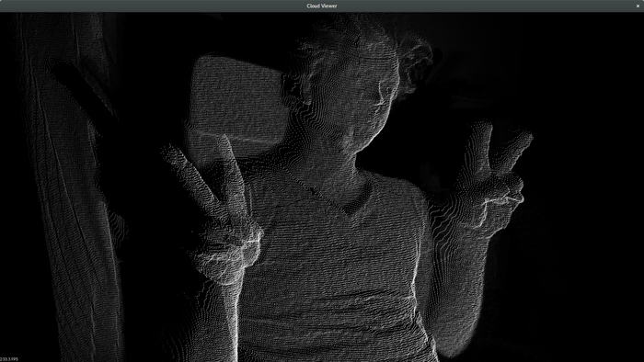Screen dimensions: 644x362
Task: Click the FPS counter readout
Action: coord(9,359)
